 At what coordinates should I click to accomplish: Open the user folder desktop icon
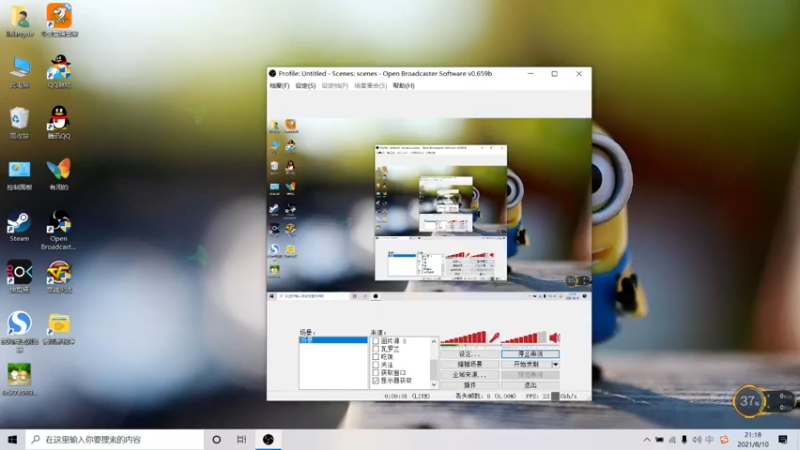click(x=20, y=21)
